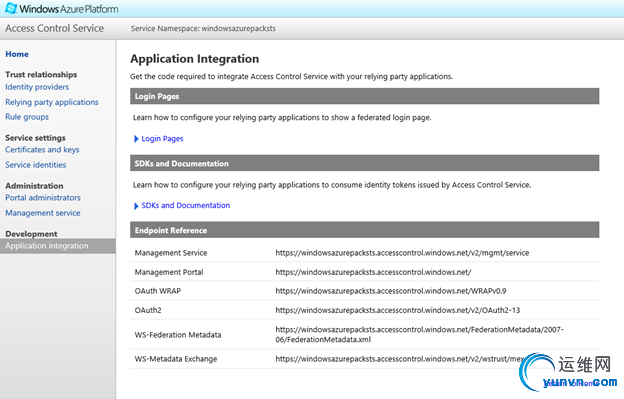Click the Endpoint Reference section header

click(x=365, y=230)
